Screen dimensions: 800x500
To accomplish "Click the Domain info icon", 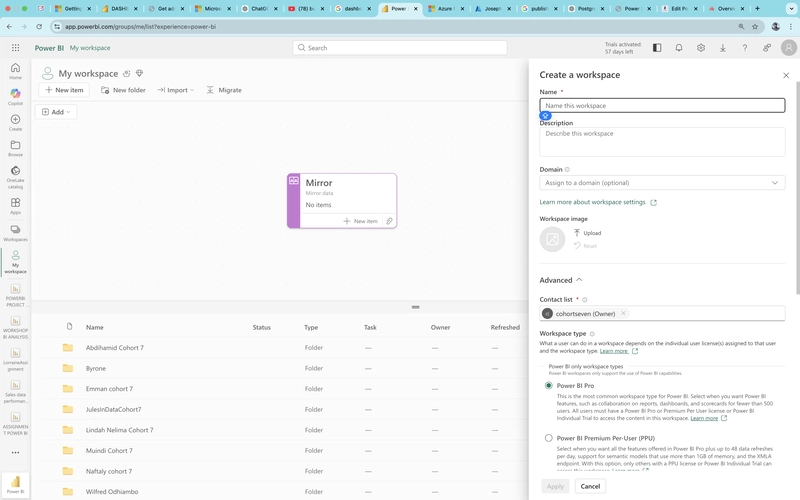I will (x=567, y=169).
